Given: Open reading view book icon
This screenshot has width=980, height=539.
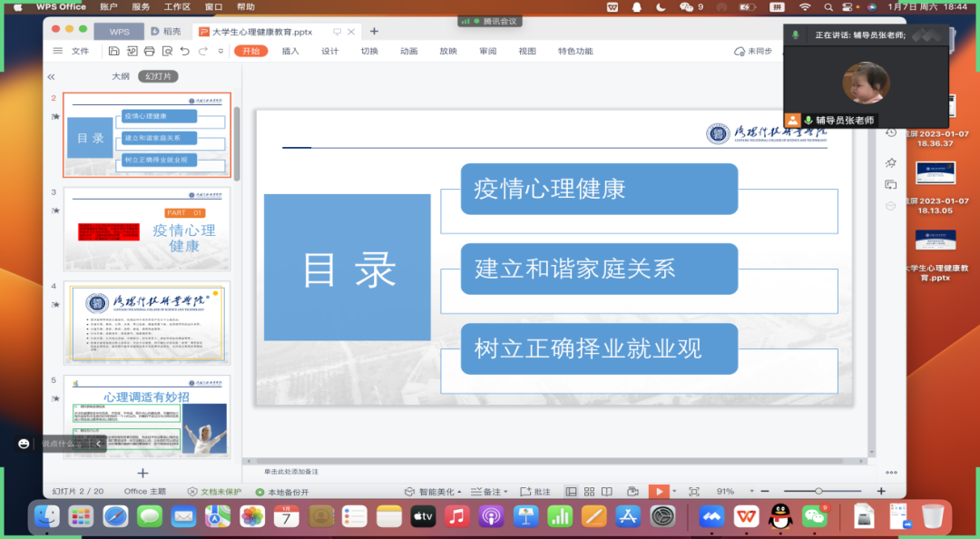Looking at the screenshot, I should [608, 491].
